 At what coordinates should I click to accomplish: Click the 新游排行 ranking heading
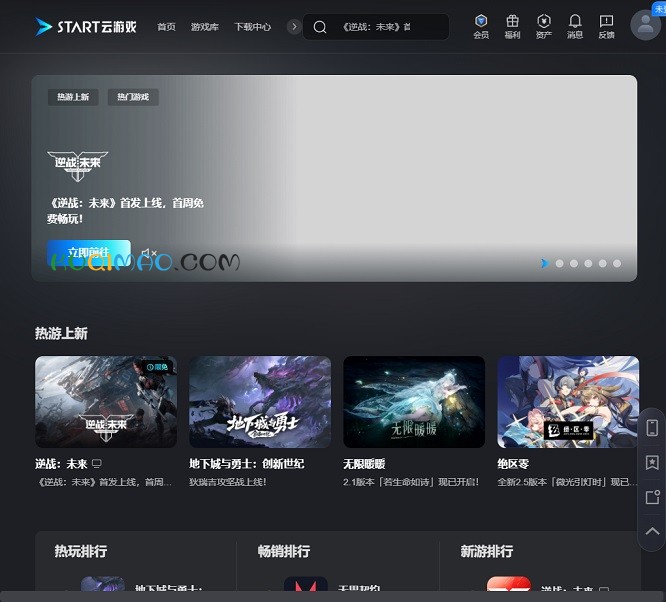(487, 551)
